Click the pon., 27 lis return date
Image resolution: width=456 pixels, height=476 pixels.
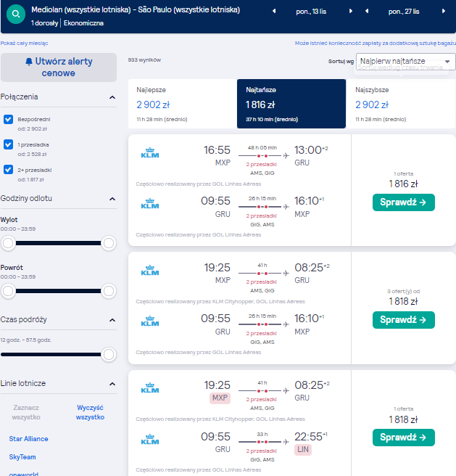point(404,12)
